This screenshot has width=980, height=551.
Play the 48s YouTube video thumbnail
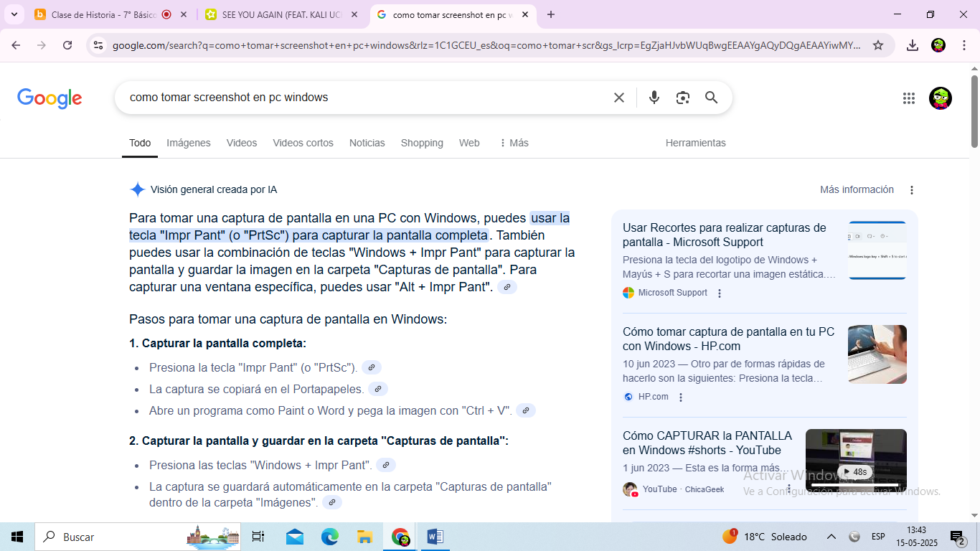pos(856,461)
